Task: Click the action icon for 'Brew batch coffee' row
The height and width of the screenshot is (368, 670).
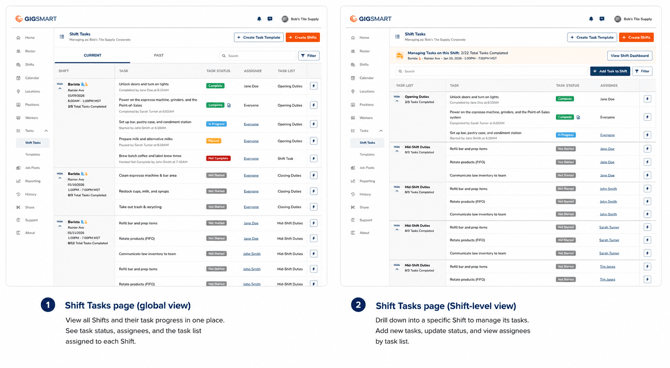Action: coord(314,158)
